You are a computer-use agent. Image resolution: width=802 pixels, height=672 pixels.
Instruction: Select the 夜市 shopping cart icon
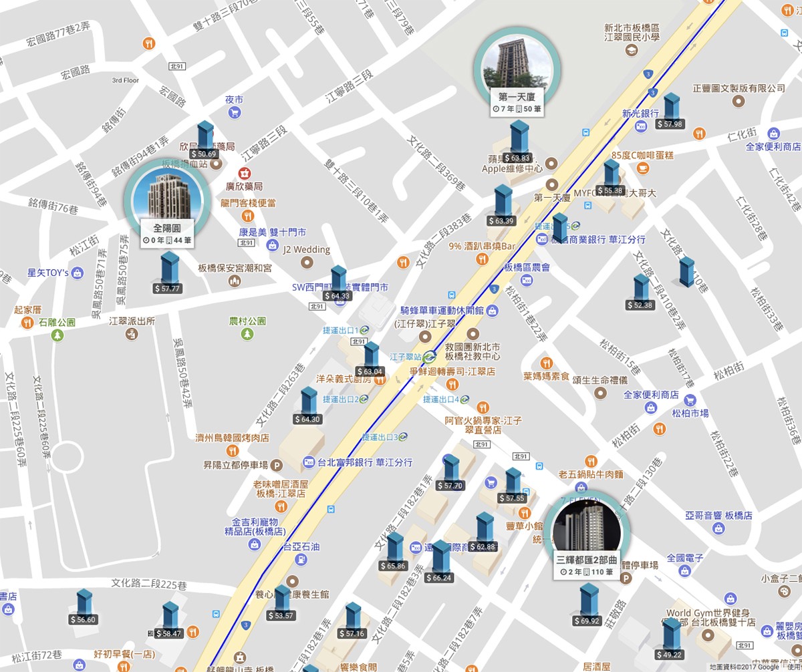(234, 113)
